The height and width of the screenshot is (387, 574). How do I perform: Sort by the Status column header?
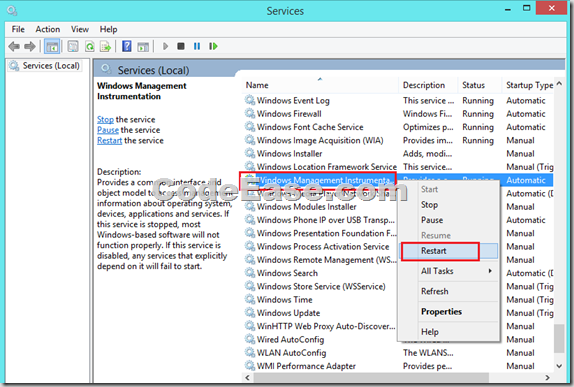pyautogui.click(x=480, y=85)
